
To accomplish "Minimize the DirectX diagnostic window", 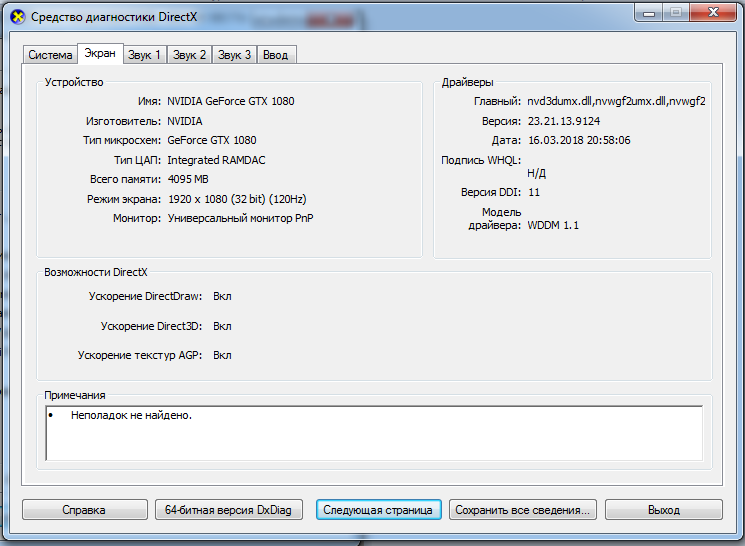I will [649, 13].
